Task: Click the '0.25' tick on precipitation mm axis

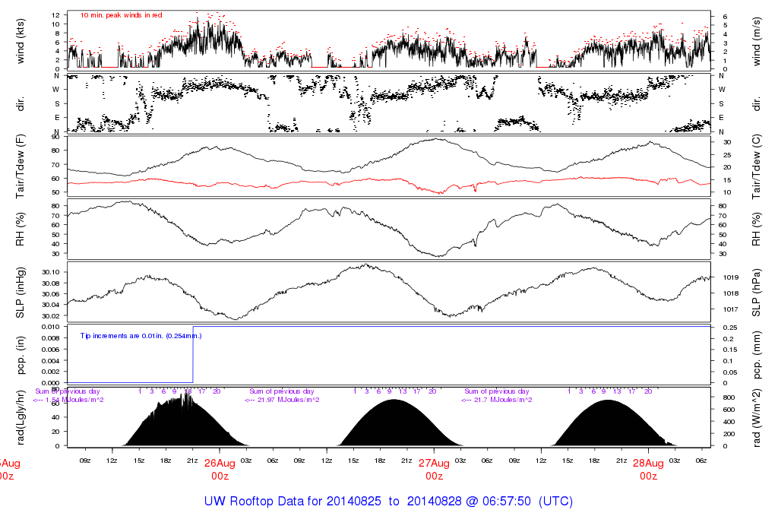Action: (x=729, y=328)
